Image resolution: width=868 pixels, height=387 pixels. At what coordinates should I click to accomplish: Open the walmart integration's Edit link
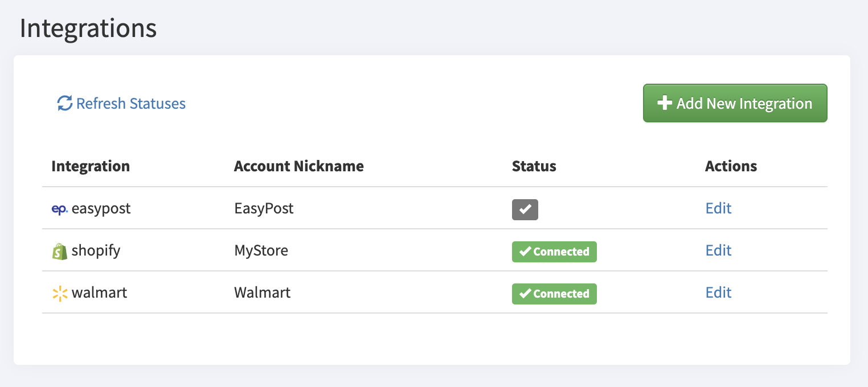pos(718,293)
